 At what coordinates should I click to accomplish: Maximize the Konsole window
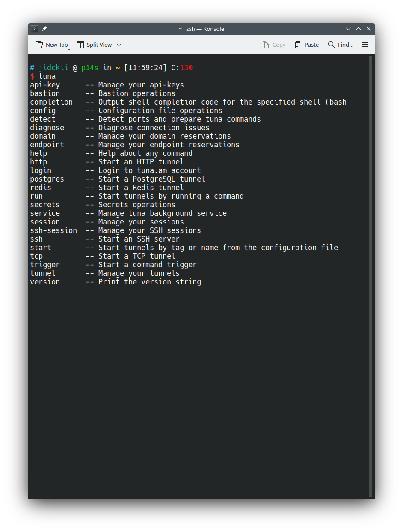pyautogui.click(x=359, y=29)
